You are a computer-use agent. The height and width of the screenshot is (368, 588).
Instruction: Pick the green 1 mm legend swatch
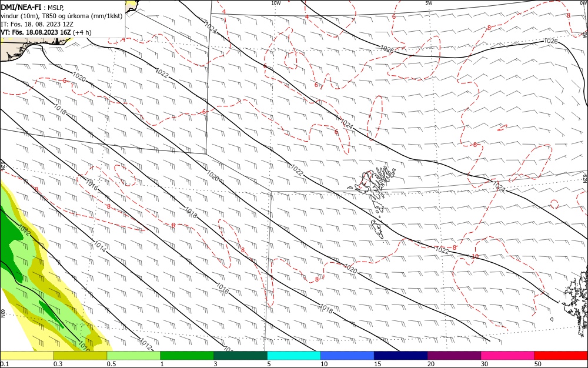(x=187, y=356)
